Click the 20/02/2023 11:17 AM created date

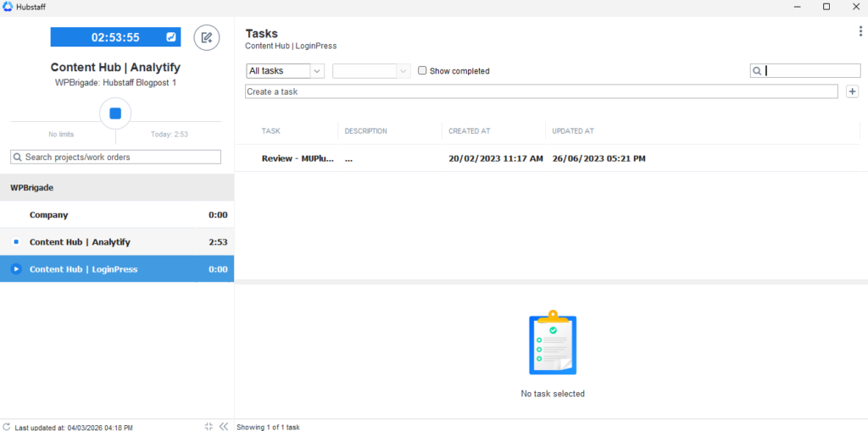click(495, 158)
